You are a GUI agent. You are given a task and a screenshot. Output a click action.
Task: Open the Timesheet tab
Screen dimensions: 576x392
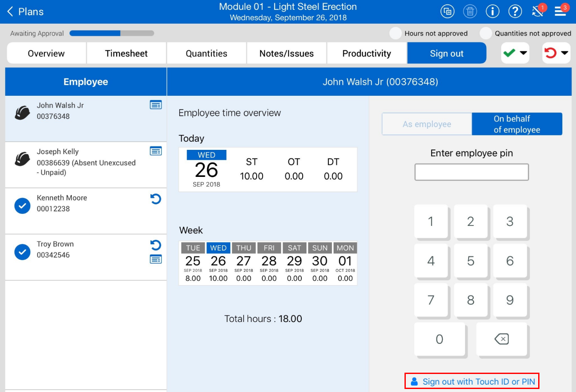126,53
